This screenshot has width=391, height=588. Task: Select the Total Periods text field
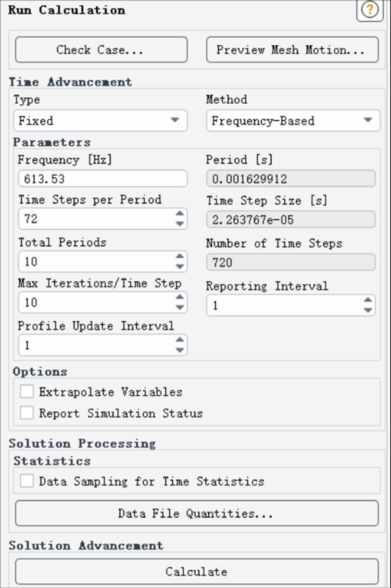click(x=96, y=262)
